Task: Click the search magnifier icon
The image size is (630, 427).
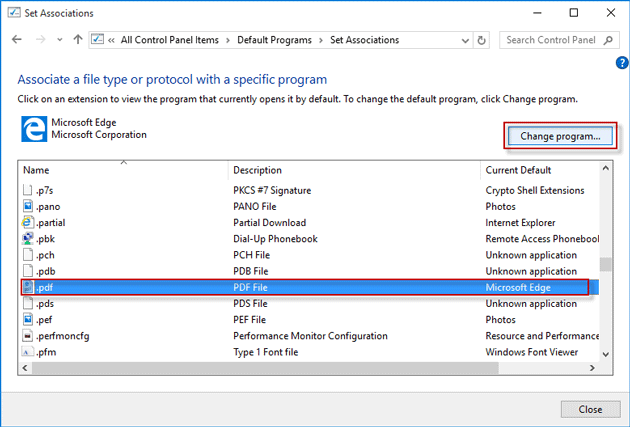Action: pos(608,40)
